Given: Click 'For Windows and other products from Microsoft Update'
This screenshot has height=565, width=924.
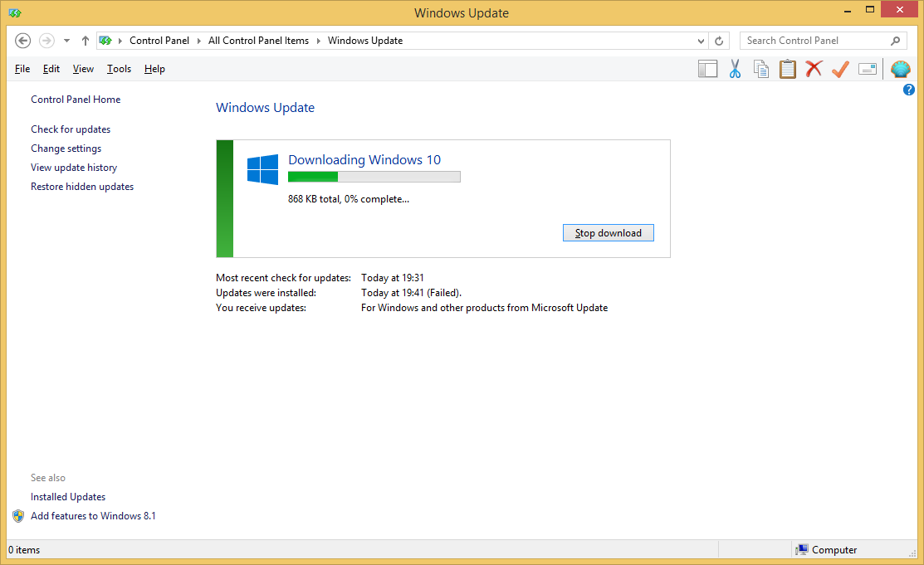Looking at the screenshot, I should click(484, 308).
